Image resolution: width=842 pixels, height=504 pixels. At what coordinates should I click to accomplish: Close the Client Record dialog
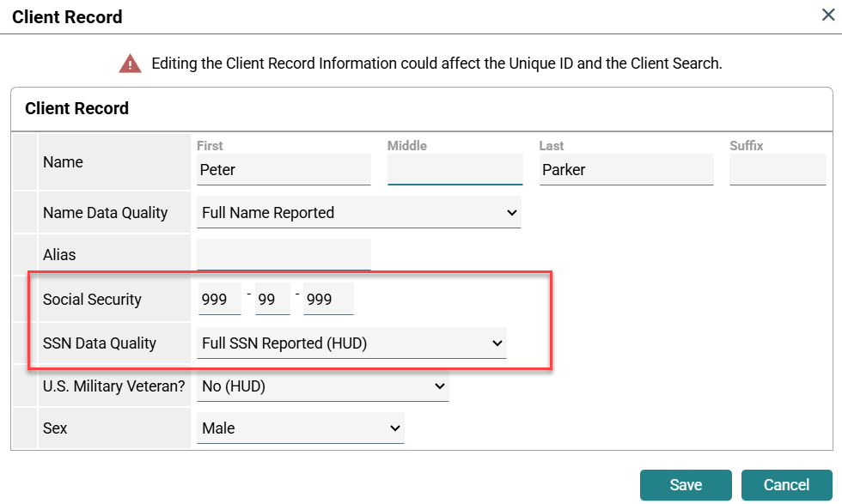[827, 14]
